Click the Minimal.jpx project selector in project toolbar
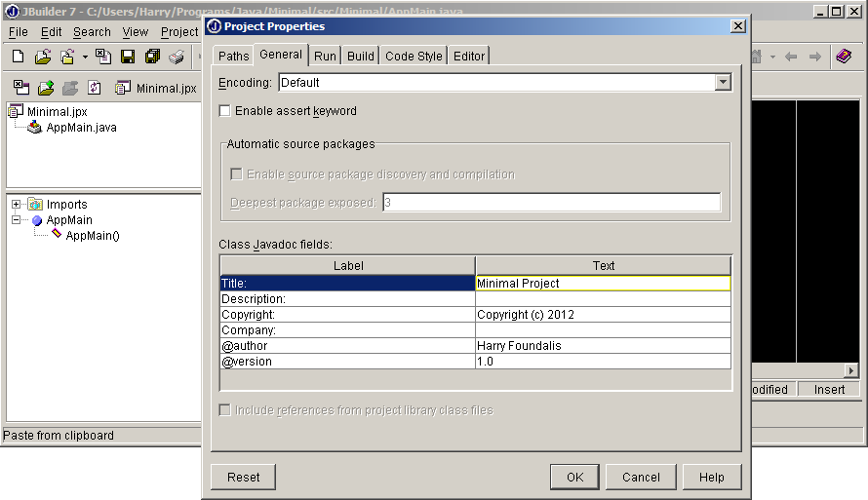Screen dimensions: 868x500 pos(155,88)
